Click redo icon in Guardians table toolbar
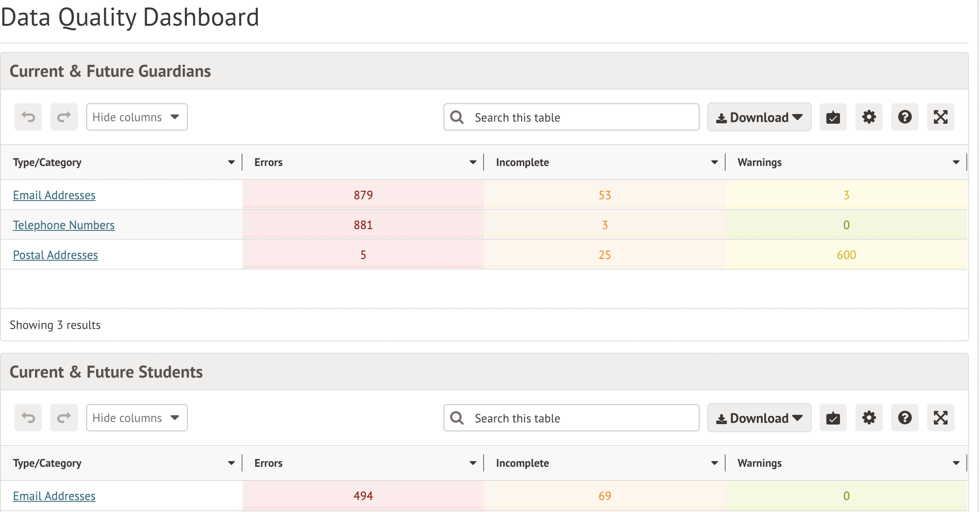The height and width of the screenshot is (512, 980). [64, 117]
